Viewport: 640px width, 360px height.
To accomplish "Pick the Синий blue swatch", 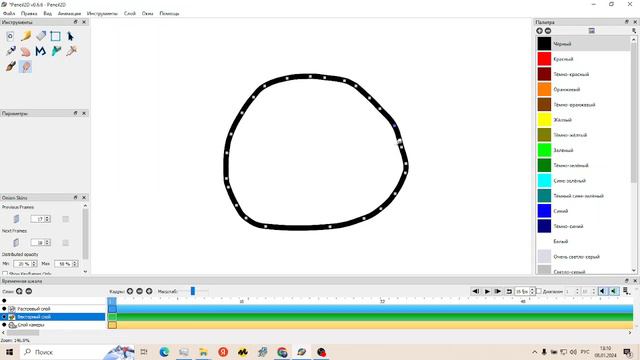I will pos(544,211).
